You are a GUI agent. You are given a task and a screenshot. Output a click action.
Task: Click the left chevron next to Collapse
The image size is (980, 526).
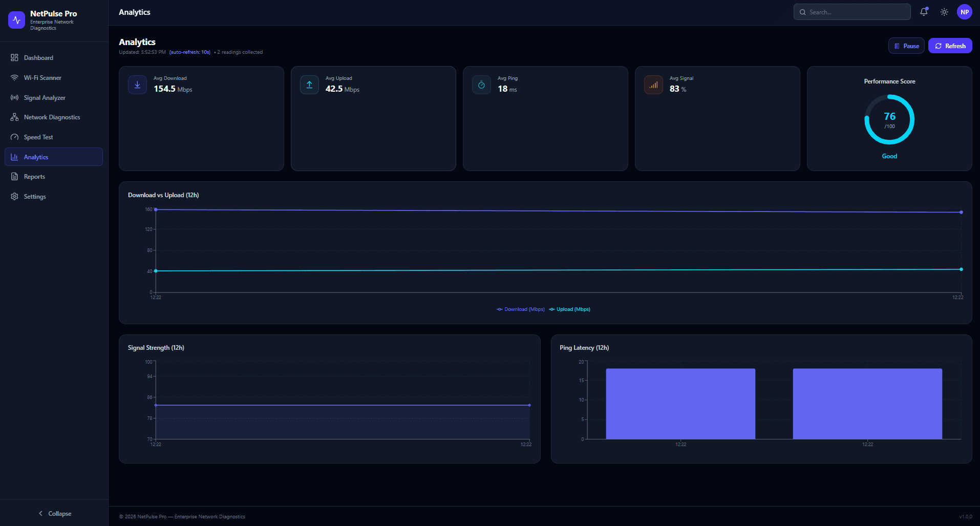click(x=41, y=513)
